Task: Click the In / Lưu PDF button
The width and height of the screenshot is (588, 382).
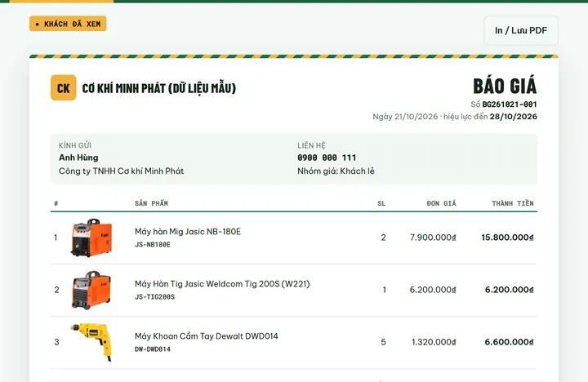Action: tap(520, 30)
